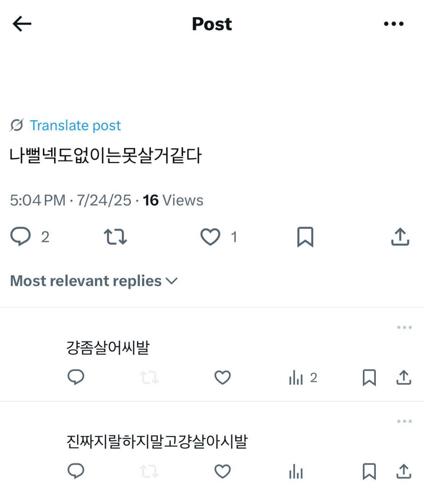Image resolution: width=424 pixels, height=504 pixels.
Task: Open more options for the first reply
Action: click(404, 327)
